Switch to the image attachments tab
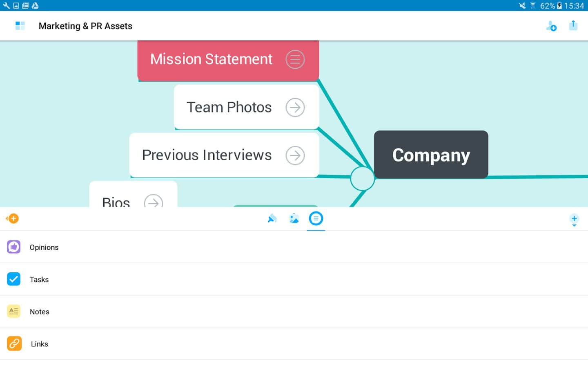This screenshot has width=588, height=368. [294, 219]
